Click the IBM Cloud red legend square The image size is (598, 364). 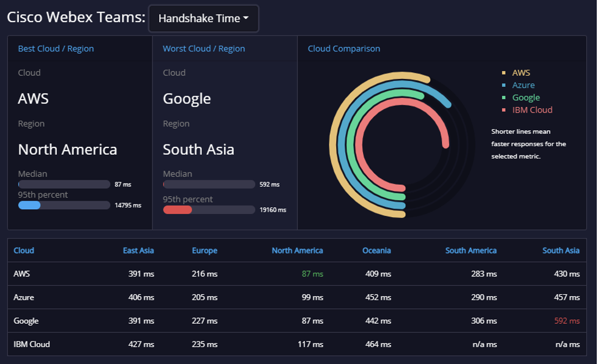pos(504,110)
